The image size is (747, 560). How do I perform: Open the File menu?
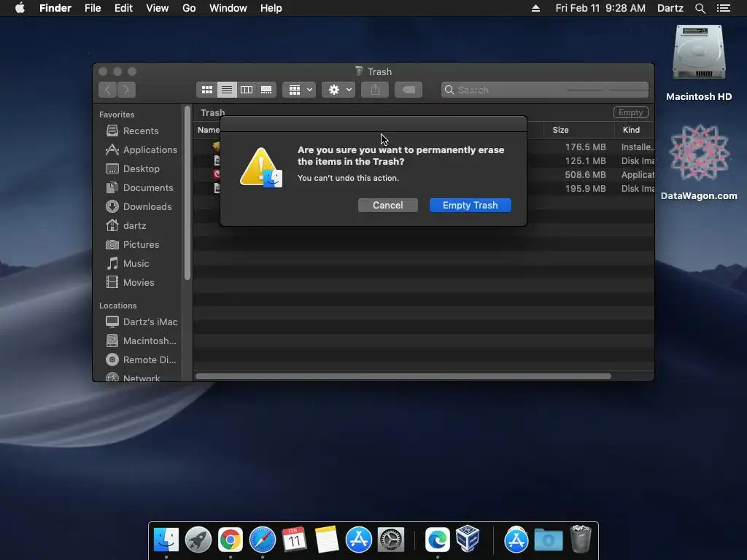pyautogui.click(x=93, y=8)
